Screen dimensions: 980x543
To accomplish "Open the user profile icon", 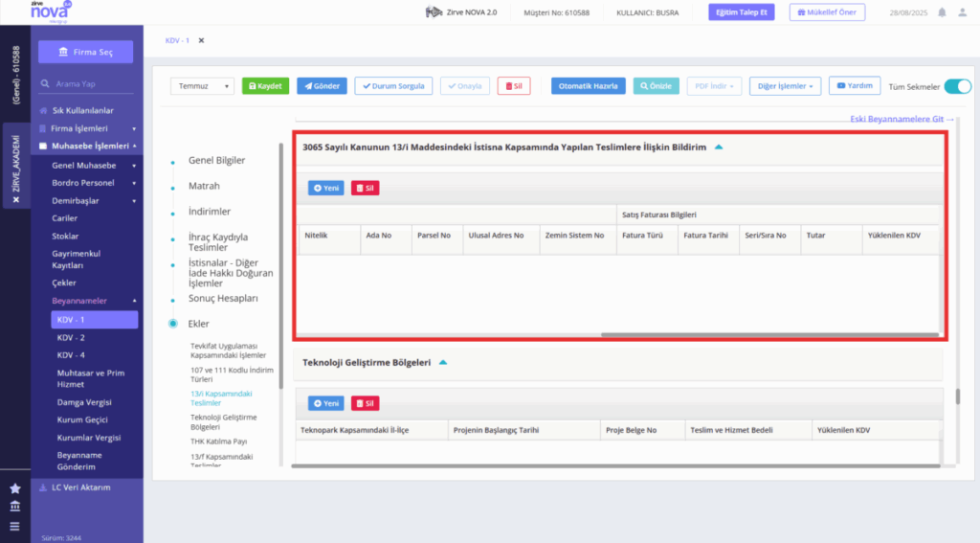I will click(x=963, y=12).
